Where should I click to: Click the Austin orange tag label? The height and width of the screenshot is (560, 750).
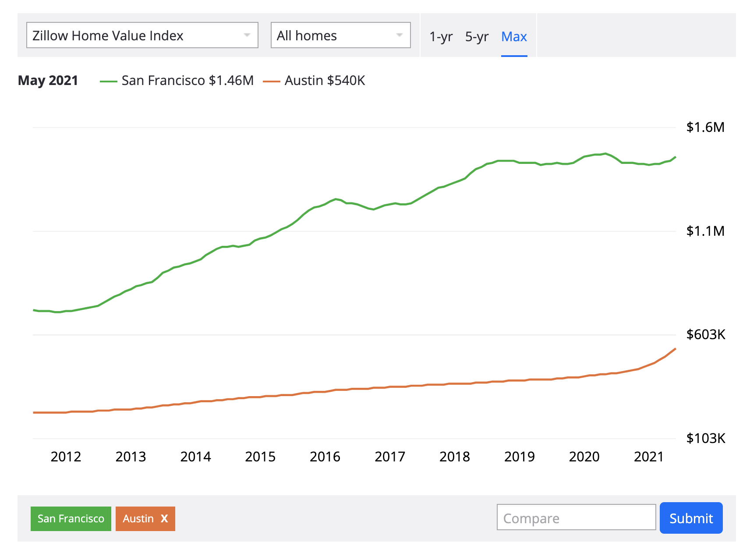(x=138, y=519)
